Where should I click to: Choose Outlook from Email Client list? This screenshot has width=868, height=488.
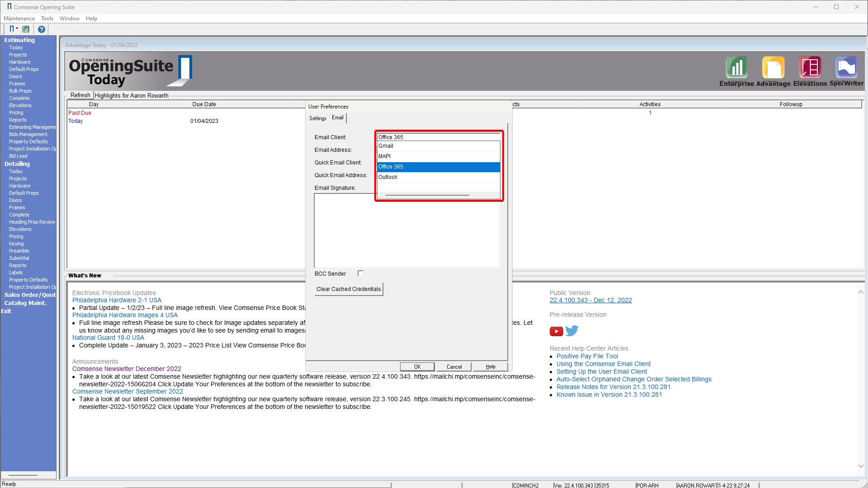coord(439,177)
